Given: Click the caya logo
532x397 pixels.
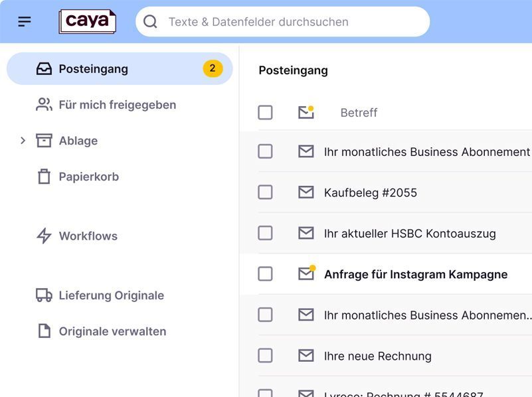Looking at the screenshot, I should point(87,21).
